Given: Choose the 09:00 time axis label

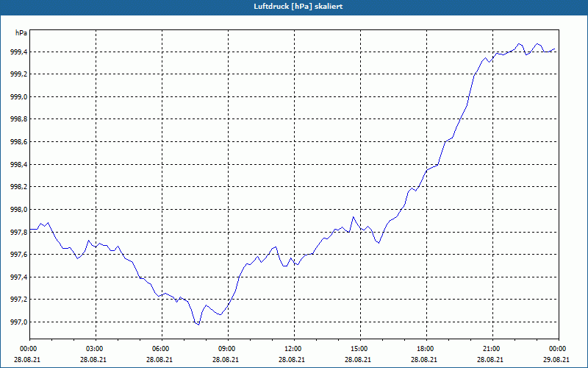Looking at the screenshot, I should tap(226, 349).
